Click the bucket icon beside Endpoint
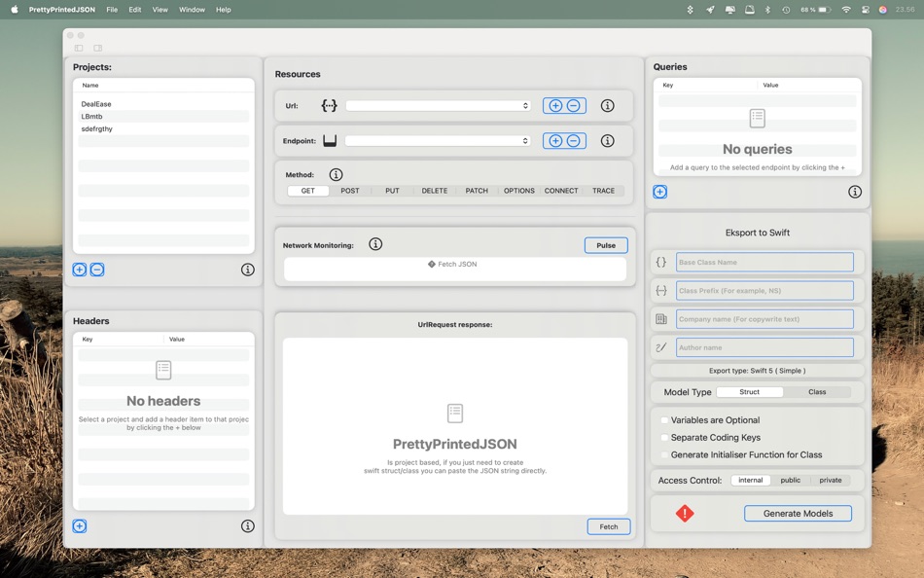 click(330, 140)
